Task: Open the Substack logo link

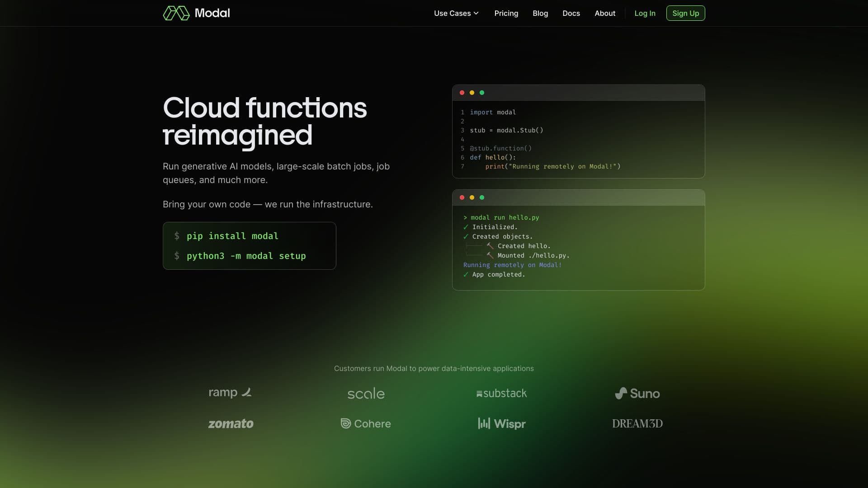Action: click(x=502, y=393)
